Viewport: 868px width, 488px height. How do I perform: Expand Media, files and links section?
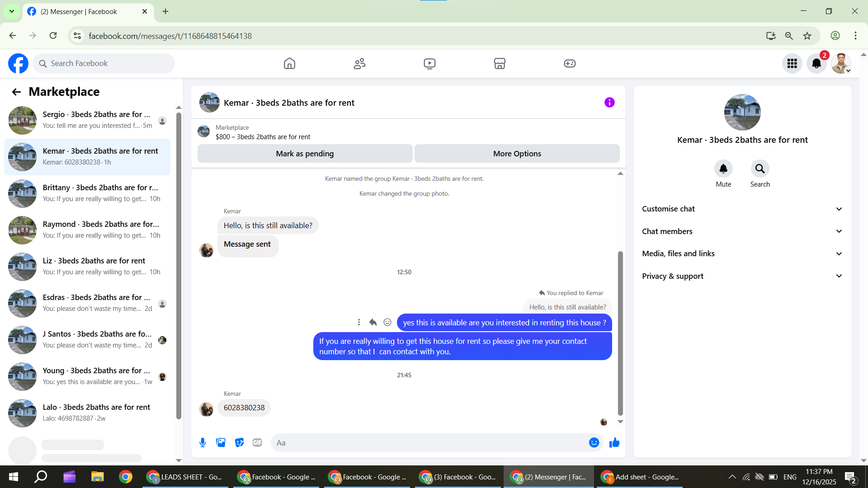(742, 253)
